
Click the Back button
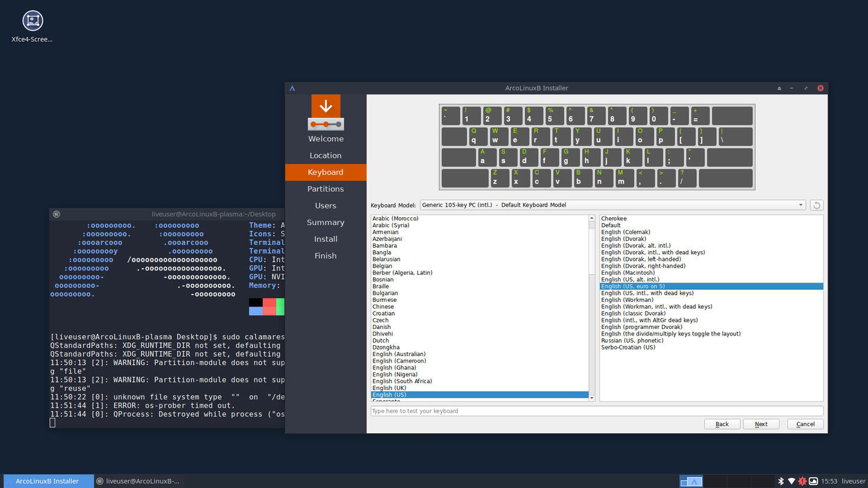click(722, 424)
